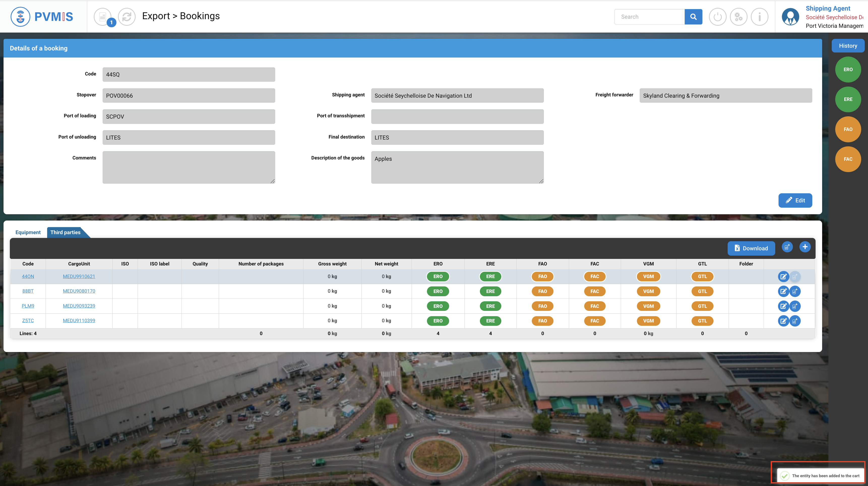
Task: Open cargo unit MEDU9093239 link
Action: coord(79,306)
